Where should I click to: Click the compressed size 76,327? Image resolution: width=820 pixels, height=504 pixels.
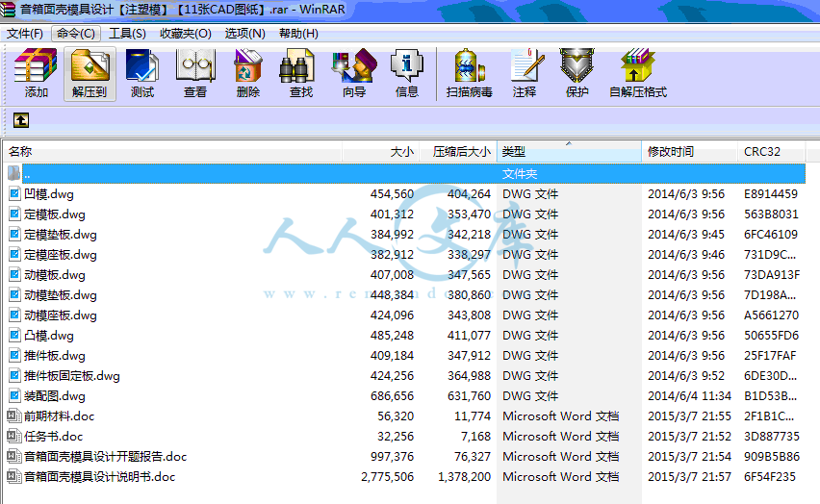click(473, 457)
